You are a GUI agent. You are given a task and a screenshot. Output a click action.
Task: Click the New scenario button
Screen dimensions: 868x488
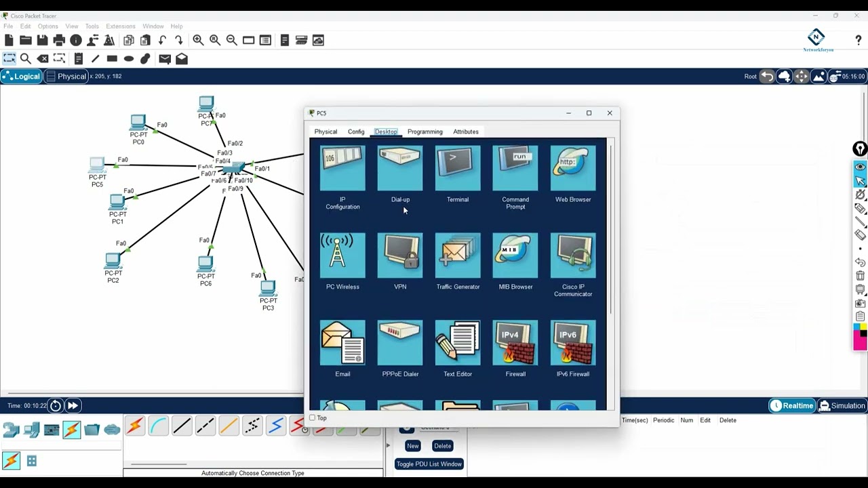(x=412, y=446)
